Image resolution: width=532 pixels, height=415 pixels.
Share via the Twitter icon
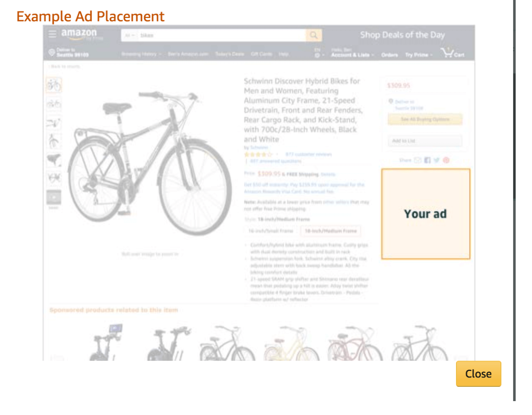[x=437, y=160]
